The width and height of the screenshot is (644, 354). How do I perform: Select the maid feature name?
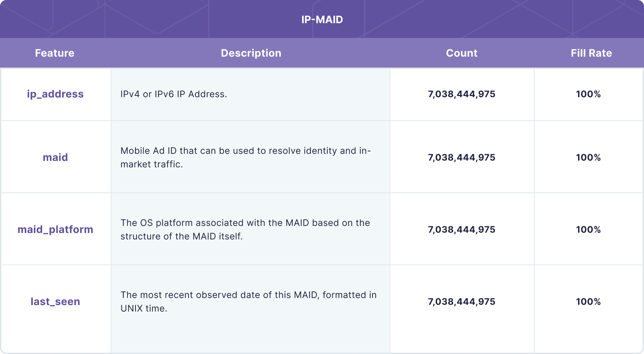click(x=55, y=157)
